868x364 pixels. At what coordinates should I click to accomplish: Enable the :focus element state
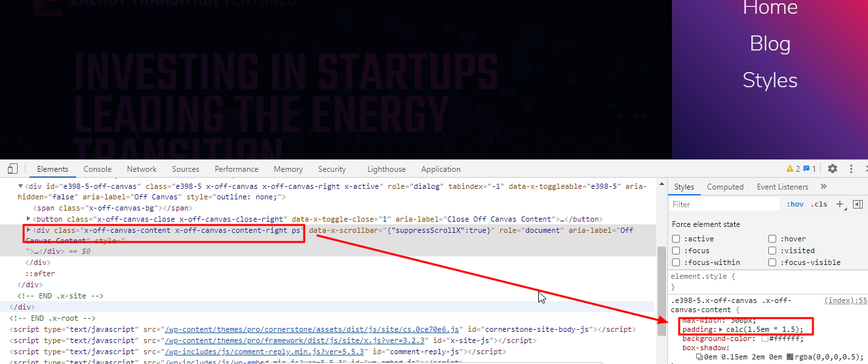coord(677,251)
